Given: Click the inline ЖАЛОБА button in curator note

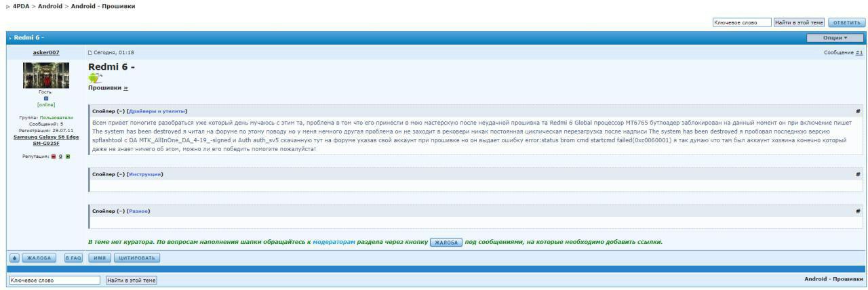Looking at the screenshot, I should point(446,242).
